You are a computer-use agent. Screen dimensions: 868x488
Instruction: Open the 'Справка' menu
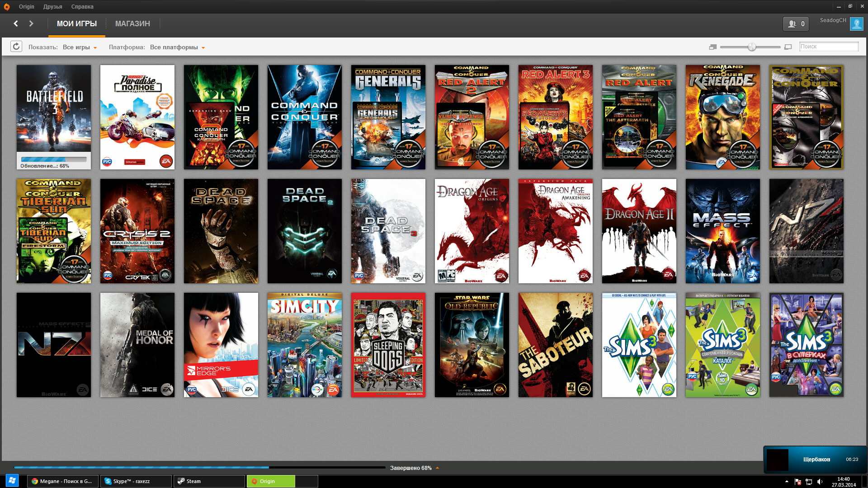(x=82, y=7)
